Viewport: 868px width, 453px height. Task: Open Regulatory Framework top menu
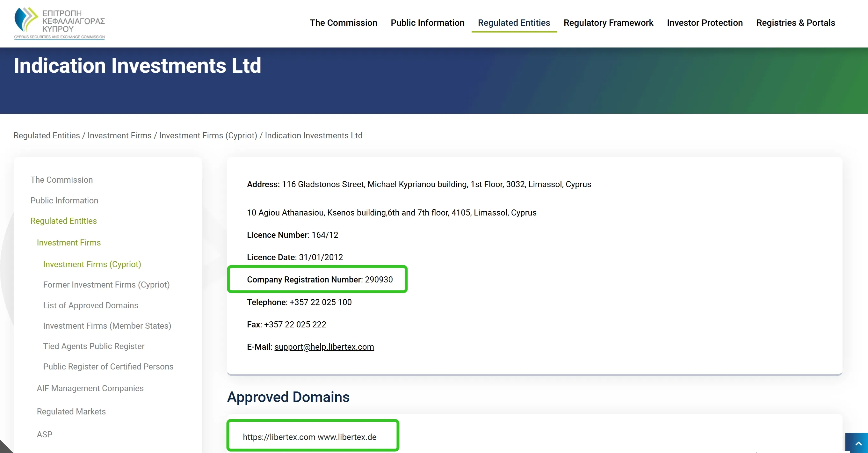coord(608,23)
